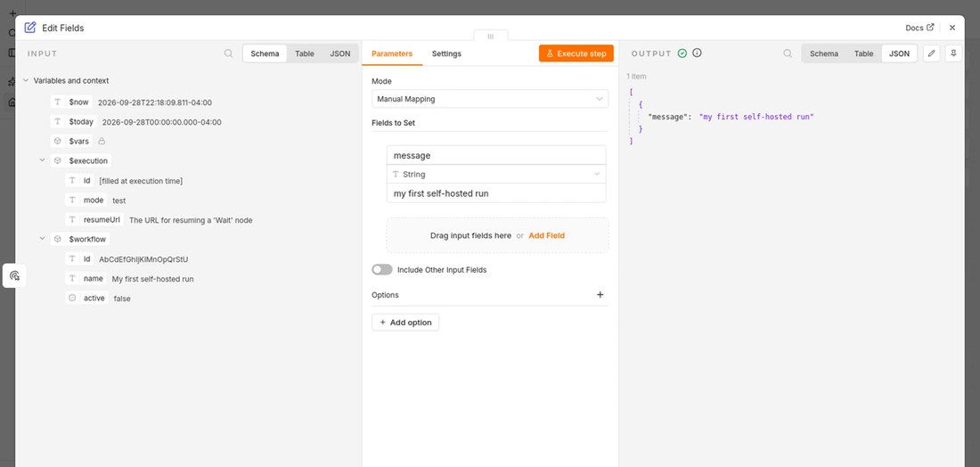Click the $now timestamp value 2026-09-28T22:18:09.811-04:00
The width and height of the screenshot is (980, 467).
155,102
